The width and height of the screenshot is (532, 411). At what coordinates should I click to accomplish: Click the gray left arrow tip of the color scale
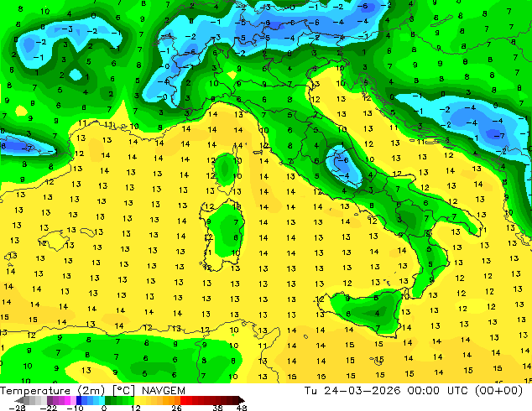click(x=19, y=400)
